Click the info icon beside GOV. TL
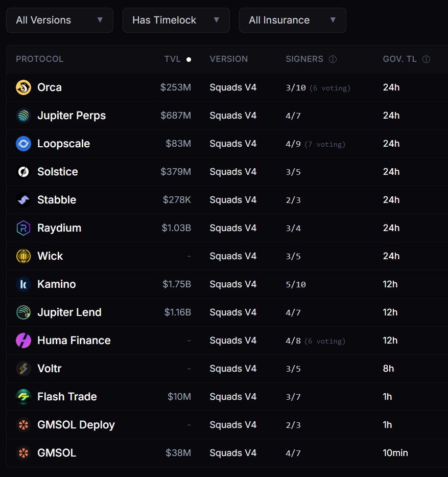The image size is (448, 477). (426, 59)
